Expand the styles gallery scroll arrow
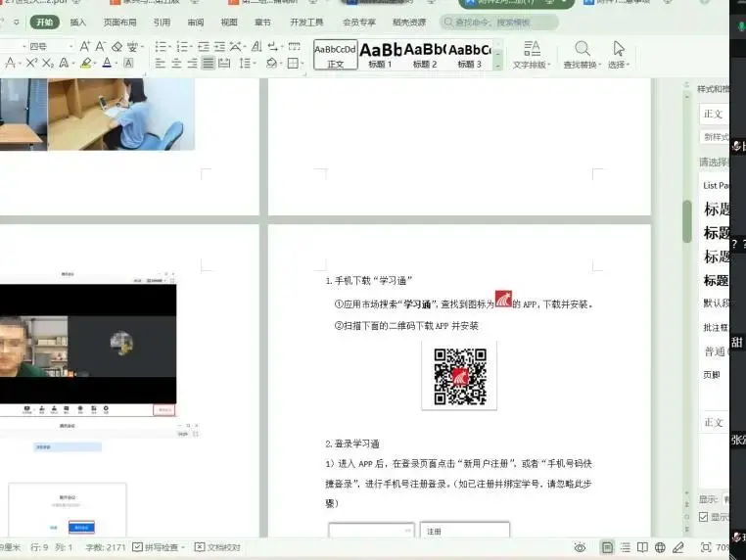Screen dimensions: 746x560 (497, 66)
